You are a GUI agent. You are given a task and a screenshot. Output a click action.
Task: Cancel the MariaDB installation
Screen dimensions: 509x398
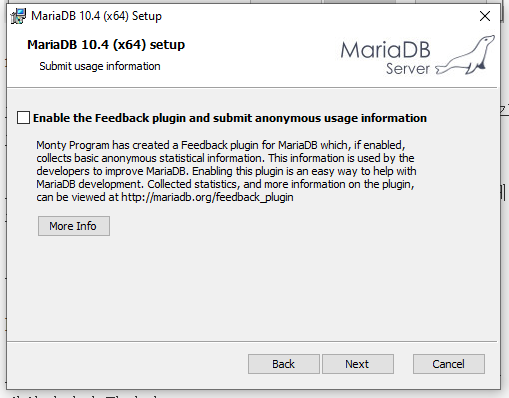[449, 364]
